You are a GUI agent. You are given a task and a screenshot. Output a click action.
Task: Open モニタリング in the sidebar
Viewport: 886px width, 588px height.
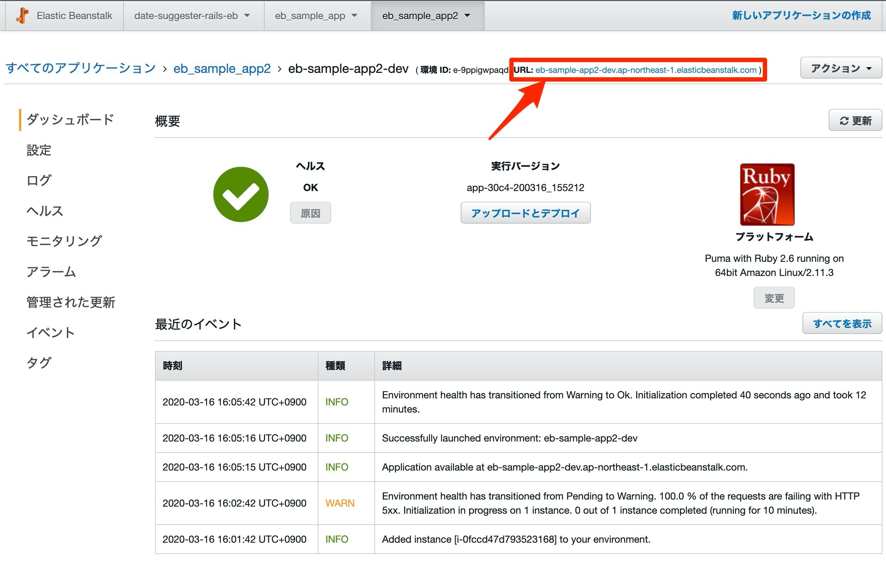click(64, 241)
